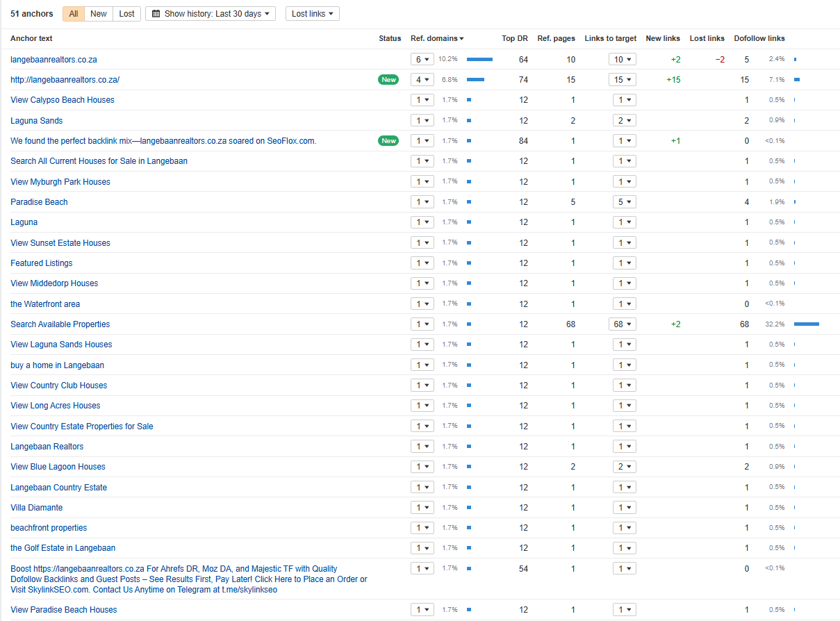Open the Lost links dropdown

[312, 14]
